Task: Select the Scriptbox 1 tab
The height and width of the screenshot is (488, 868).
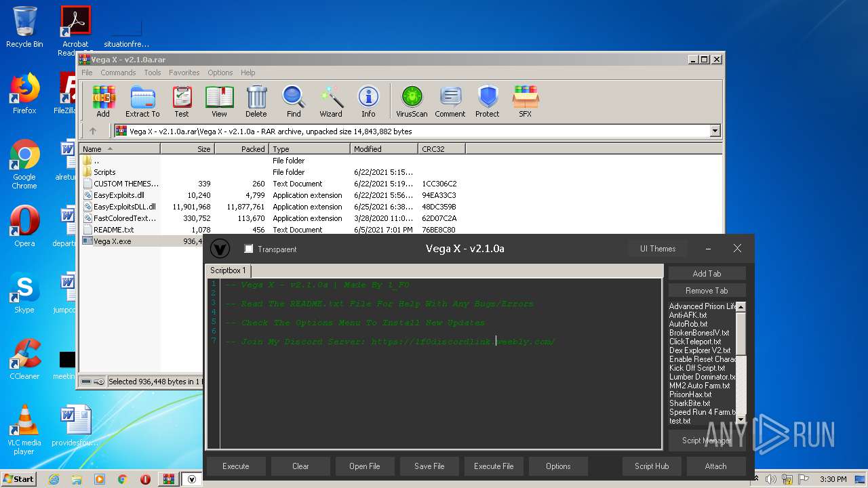Action: tap(228, 270)
